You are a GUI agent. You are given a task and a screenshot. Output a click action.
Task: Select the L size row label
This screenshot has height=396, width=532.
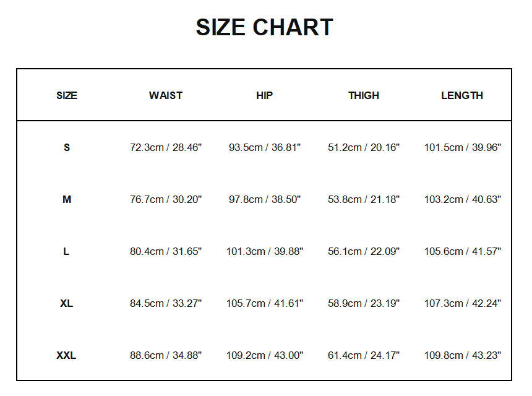[x=67, y=251]
